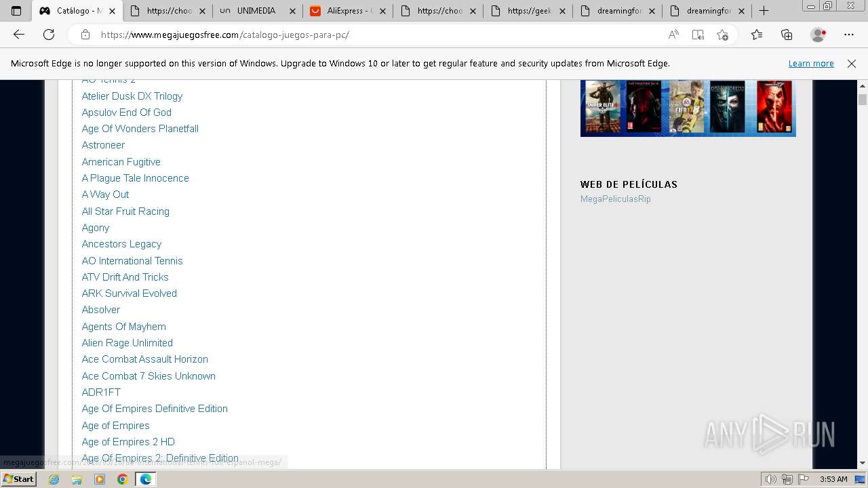This screenshot has height=488, width=868.
Task: Open the Windows Start menu
Action: click(x=18, y=479)
